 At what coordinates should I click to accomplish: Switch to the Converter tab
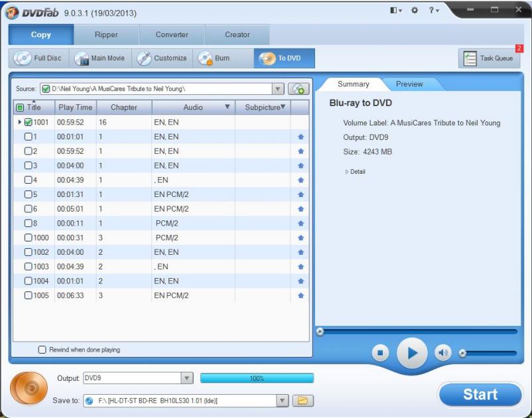click(172, 35)
